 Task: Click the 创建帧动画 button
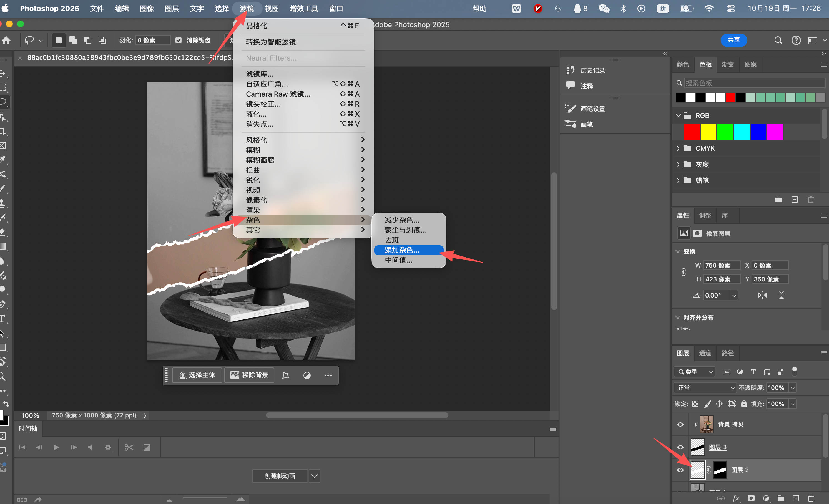[x=280, y=476]
